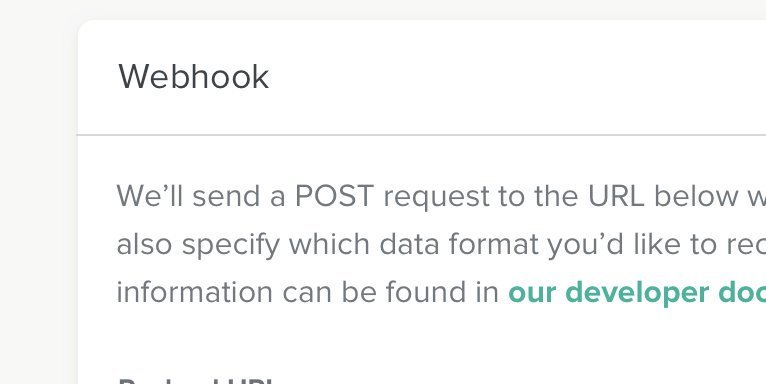Click the word "which" in second line

(x=329, y=244)
